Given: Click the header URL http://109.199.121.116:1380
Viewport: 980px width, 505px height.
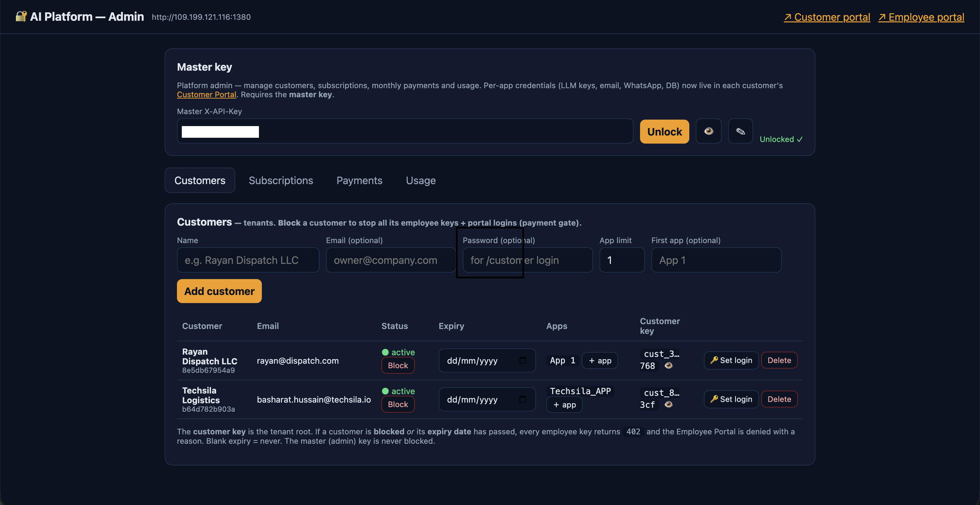Looking at the screenshot, I should 201,17.
